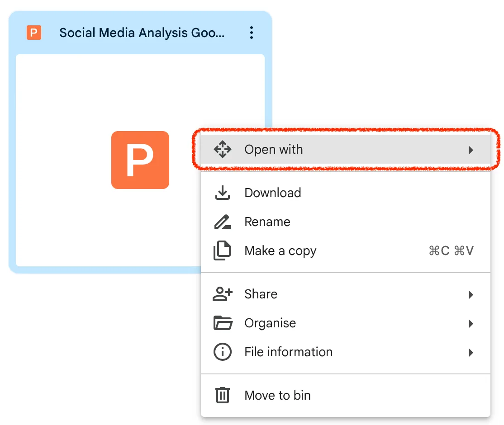Select Download in the context menu
504x425 pixels.
click(346, 193)
